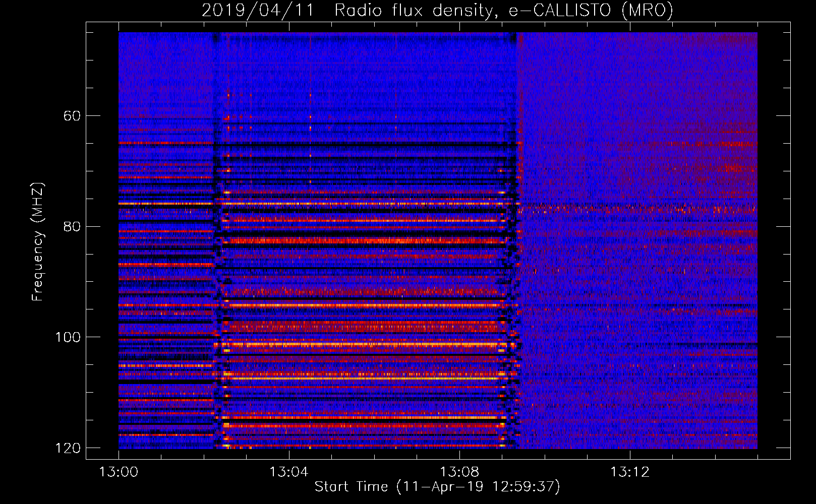
Task: Click the '13:04' time tick label
Action: click(x=289, y=472)
